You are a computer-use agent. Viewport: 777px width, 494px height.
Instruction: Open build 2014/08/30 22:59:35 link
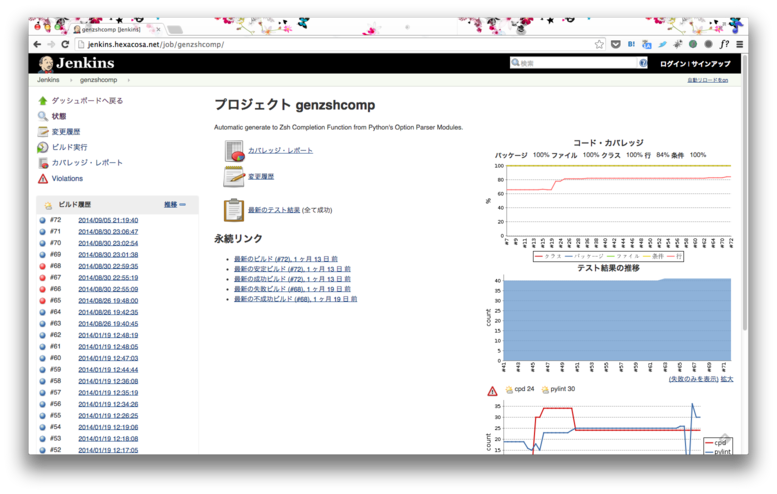coord(108,267)
